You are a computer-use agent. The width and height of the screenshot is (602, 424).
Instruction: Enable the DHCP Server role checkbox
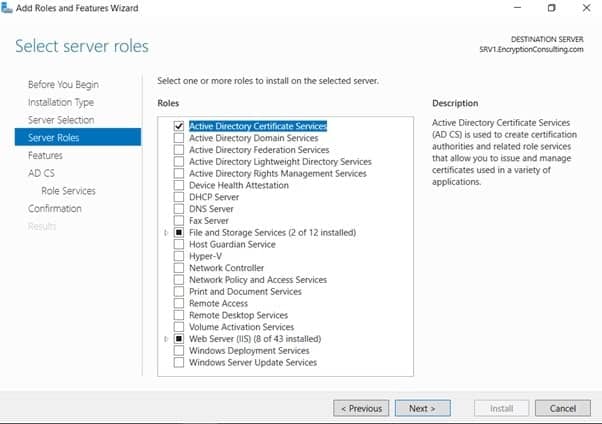[x=179, y=197]
